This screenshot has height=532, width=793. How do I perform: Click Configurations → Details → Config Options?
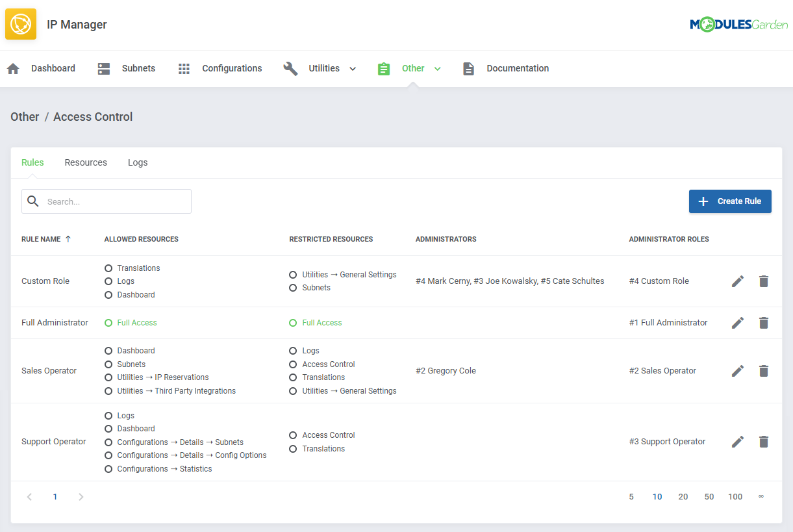coord(192,455)
